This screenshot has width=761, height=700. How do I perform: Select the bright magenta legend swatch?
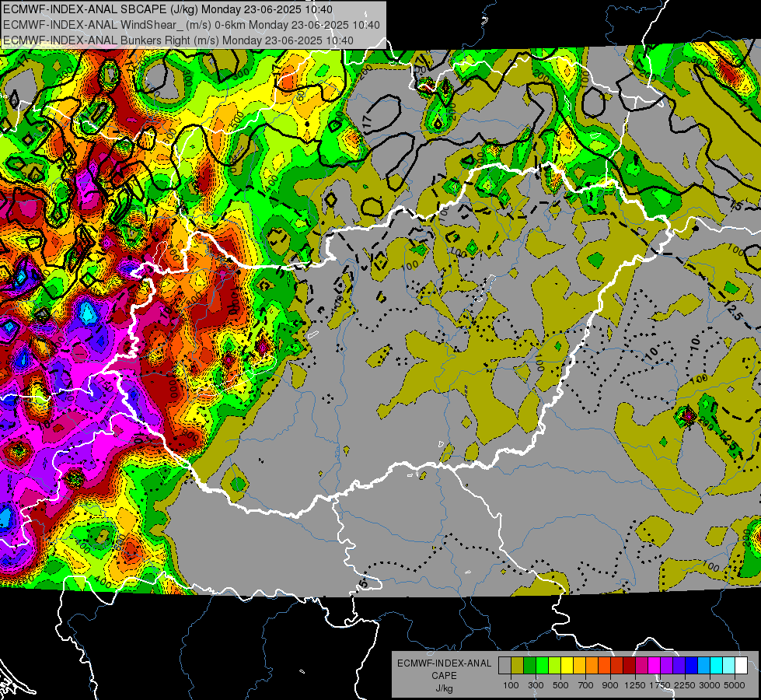click(655, 666)
